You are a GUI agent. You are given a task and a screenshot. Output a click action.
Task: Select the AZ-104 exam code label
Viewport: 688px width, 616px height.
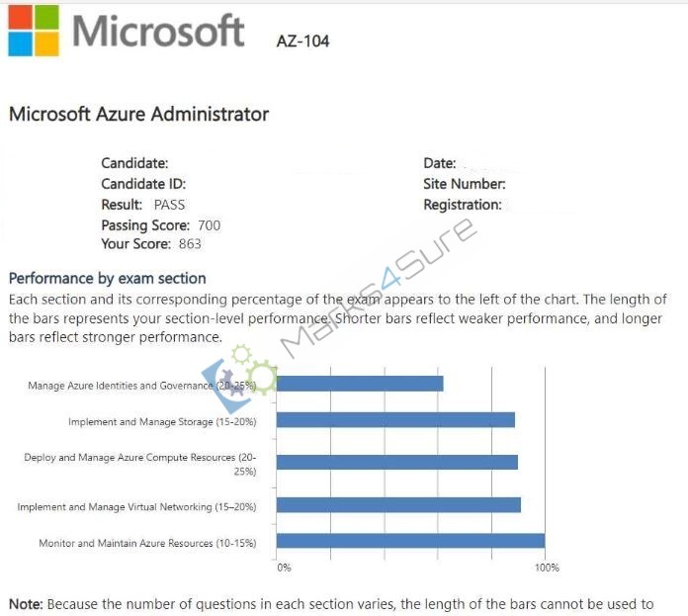(302, 42)
